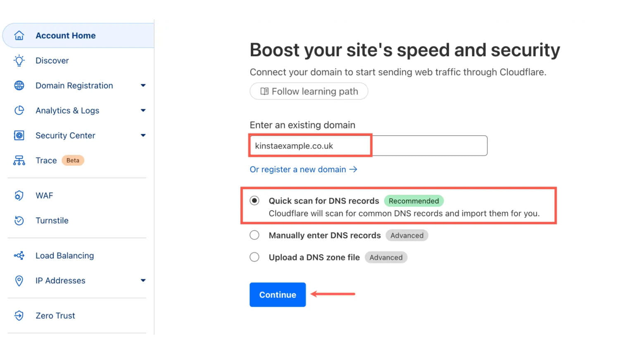Expand the IP Addresses submenu arrow
This screenshot has height=342, width=644.
(143, 280)
